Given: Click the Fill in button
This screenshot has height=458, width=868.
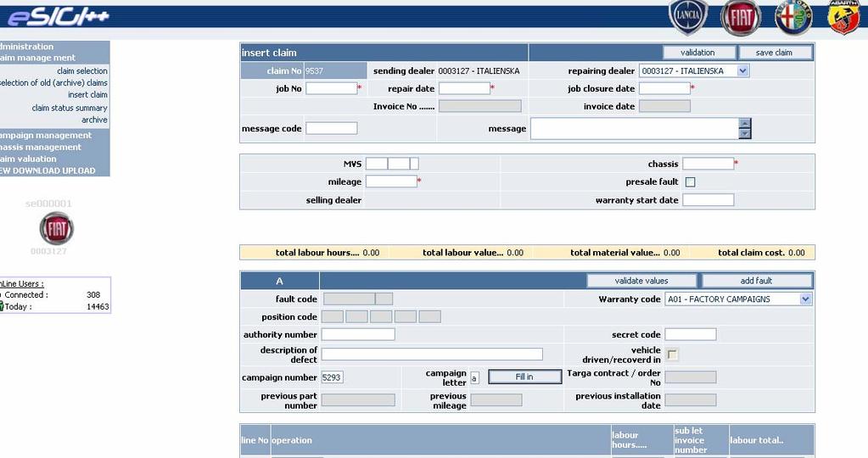Looking at the screenshot, I should pos(524,377).
